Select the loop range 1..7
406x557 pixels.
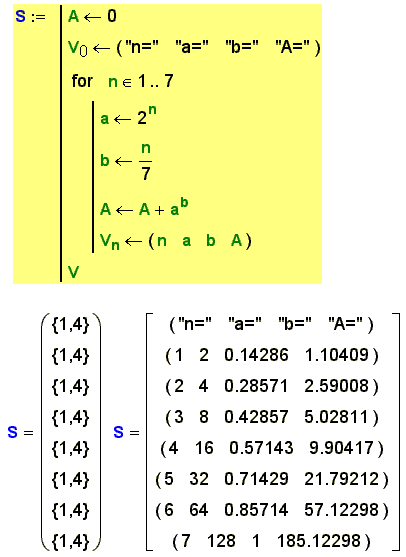(156, 81)
